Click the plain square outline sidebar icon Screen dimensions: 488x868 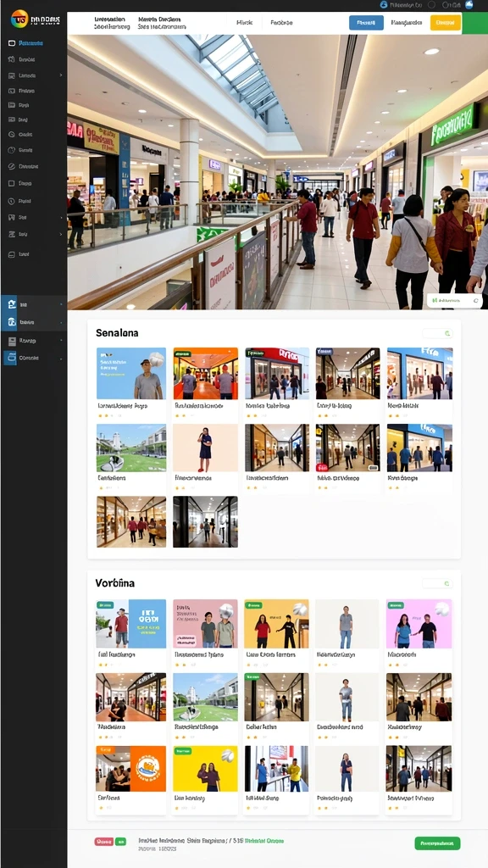12,183
